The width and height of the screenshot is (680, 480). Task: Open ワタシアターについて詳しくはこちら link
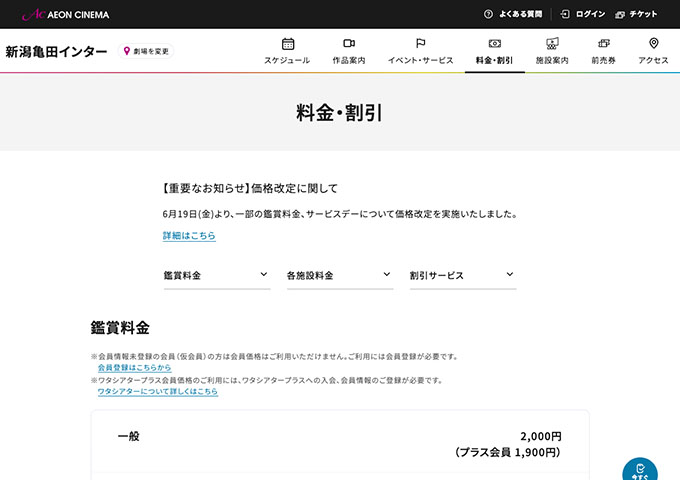click(158, 392)
